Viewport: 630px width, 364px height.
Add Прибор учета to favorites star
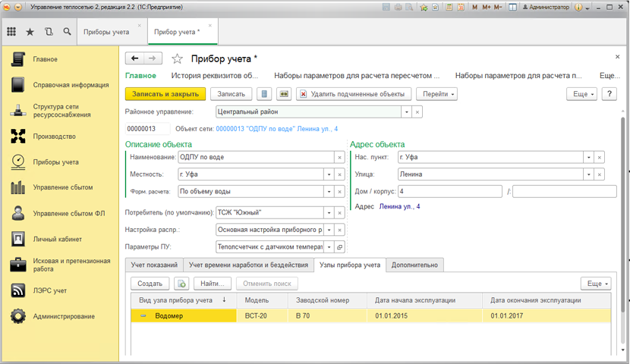pyautogui.click(x=178, y=58)
